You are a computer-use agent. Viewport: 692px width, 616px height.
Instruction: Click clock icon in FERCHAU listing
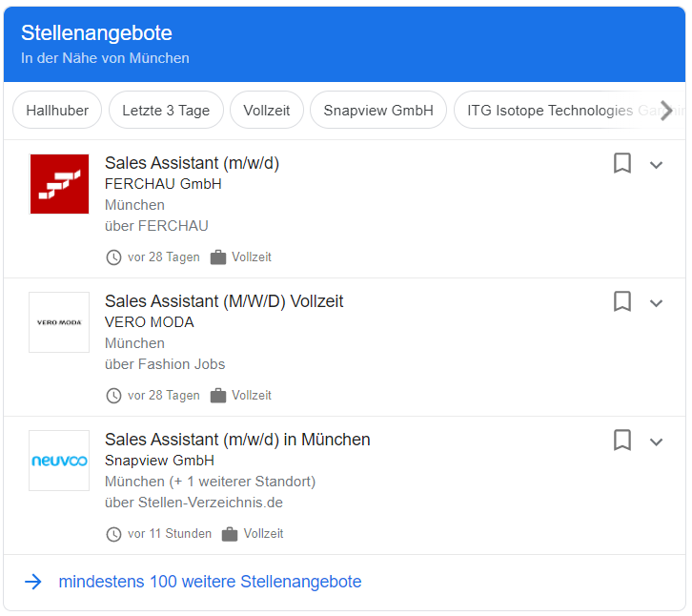click(113, 257)
